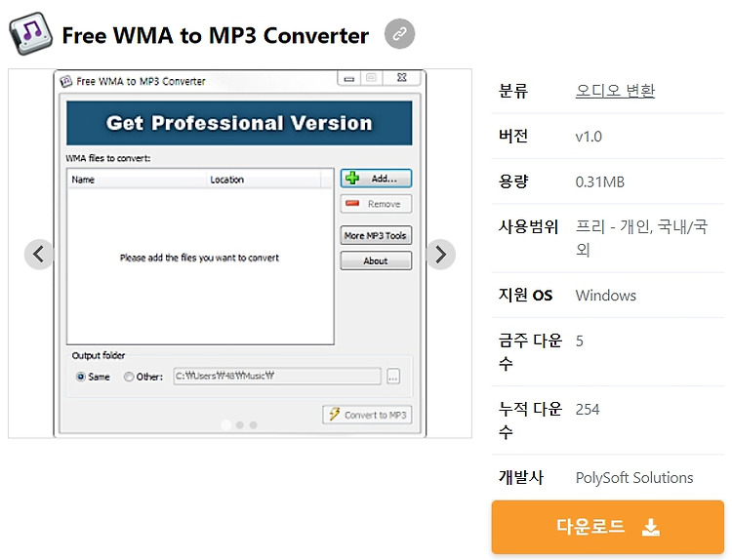
Task: Click the version value v1.0
Action: (x=589, y=137)
